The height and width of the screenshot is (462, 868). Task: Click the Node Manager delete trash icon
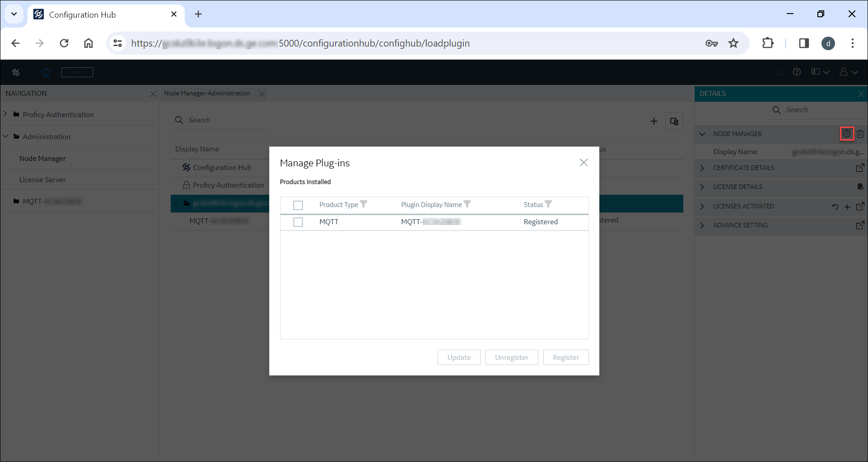coord(860,134)
